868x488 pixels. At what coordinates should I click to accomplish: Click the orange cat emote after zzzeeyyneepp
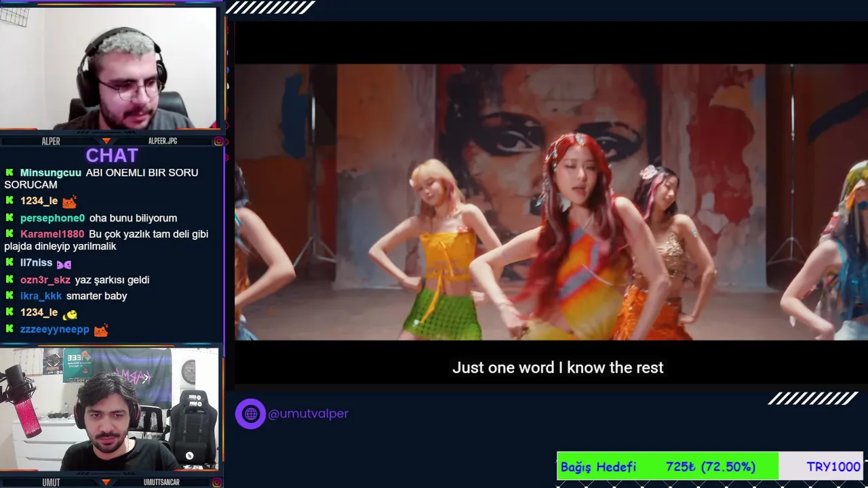click(x=101, y=331)
